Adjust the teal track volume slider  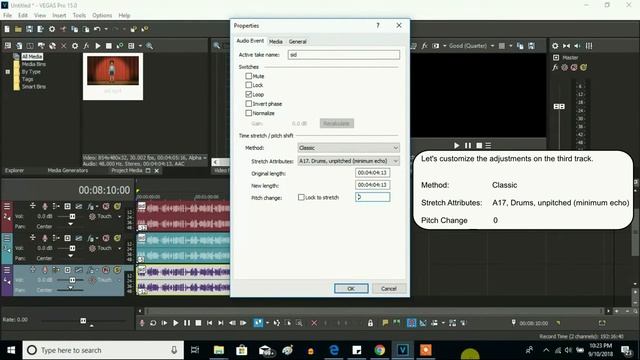click(72, 248)
